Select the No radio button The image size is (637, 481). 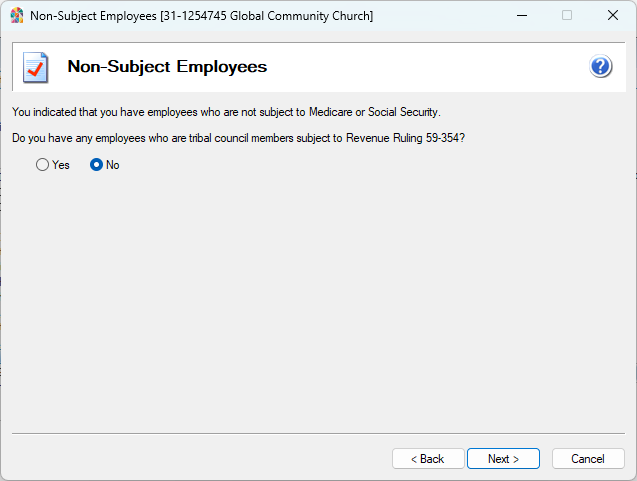tap(96, 165)
